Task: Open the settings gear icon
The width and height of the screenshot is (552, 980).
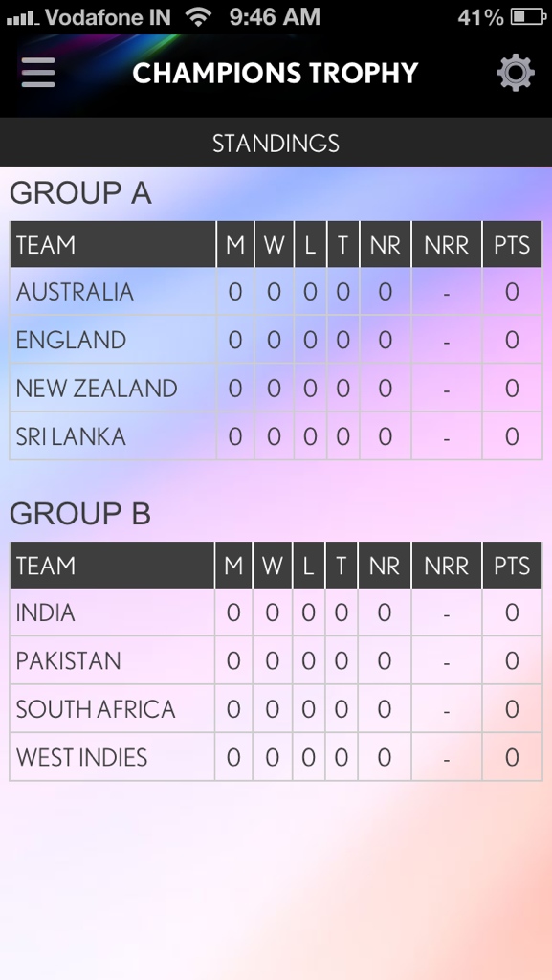Action: [515, 73]
